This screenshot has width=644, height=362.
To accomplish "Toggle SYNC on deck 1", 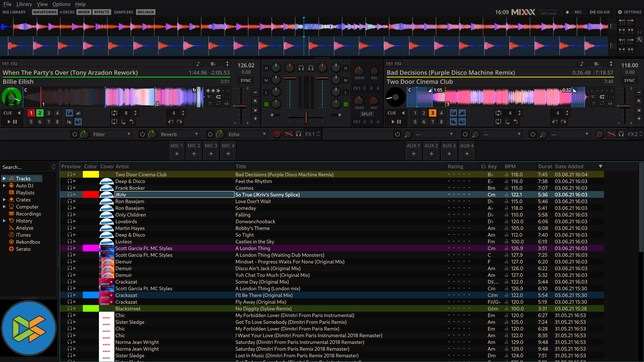I will pos(246,80).
